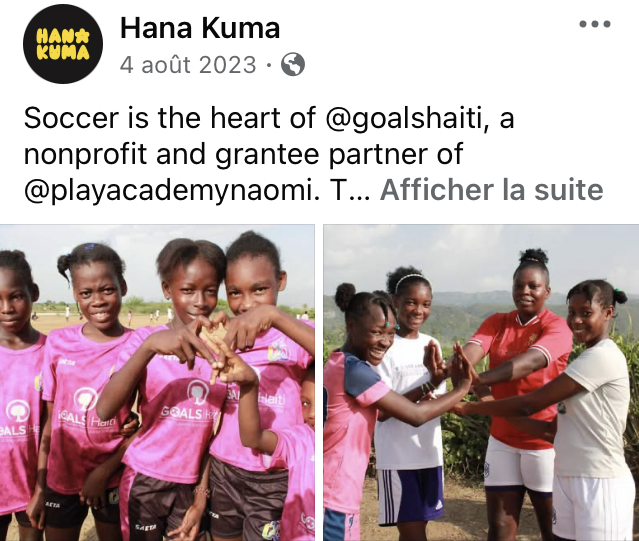
Task: Open the left photo of girls in pink jerseys
Action: [x=157, y=383]
